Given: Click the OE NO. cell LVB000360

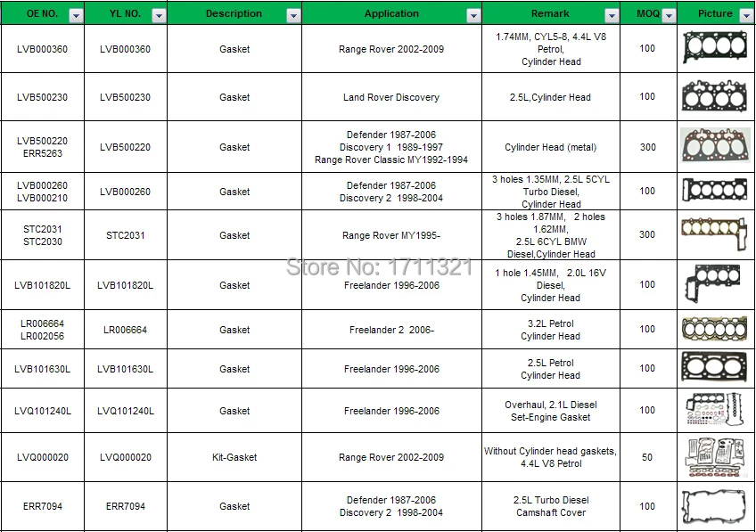Looking at the screenshot, I should [x=43, y=49].
